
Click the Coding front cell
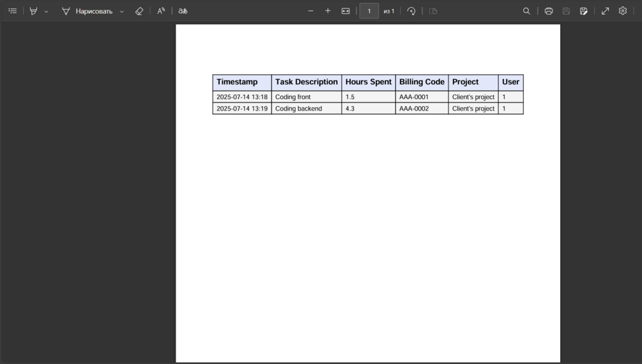click(x=306, y=97)
